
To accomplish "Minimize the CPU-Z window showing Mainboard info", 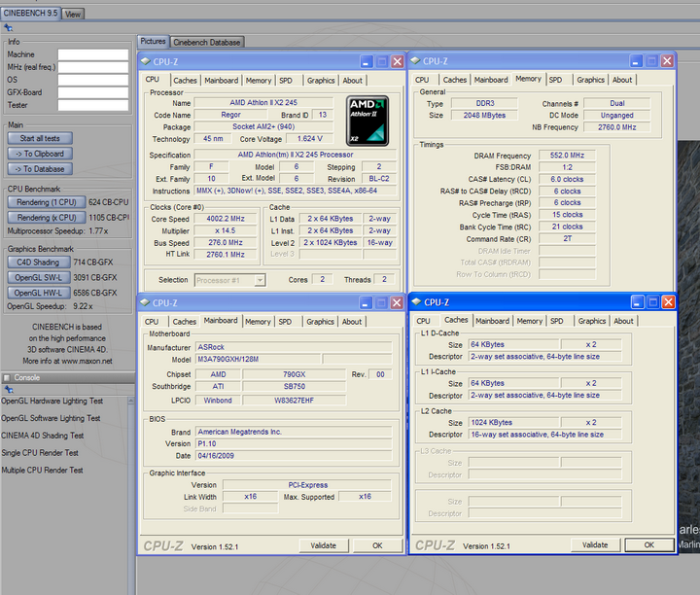I will click(x=366, y=302).
